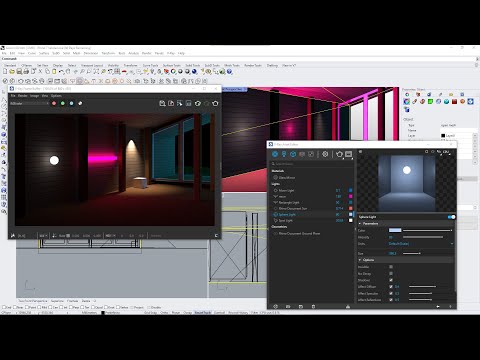This screenshot has width=480, height=360.
Task: Show green channel in V-Ray Frame Buffer
Action: tap(63, 103)
